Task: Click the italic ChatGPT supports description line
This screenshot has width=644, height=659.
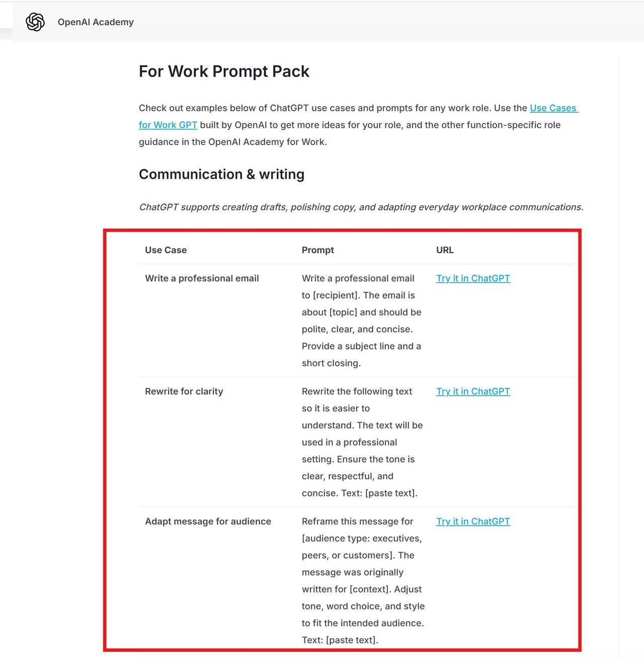Action: coord(361,207)
